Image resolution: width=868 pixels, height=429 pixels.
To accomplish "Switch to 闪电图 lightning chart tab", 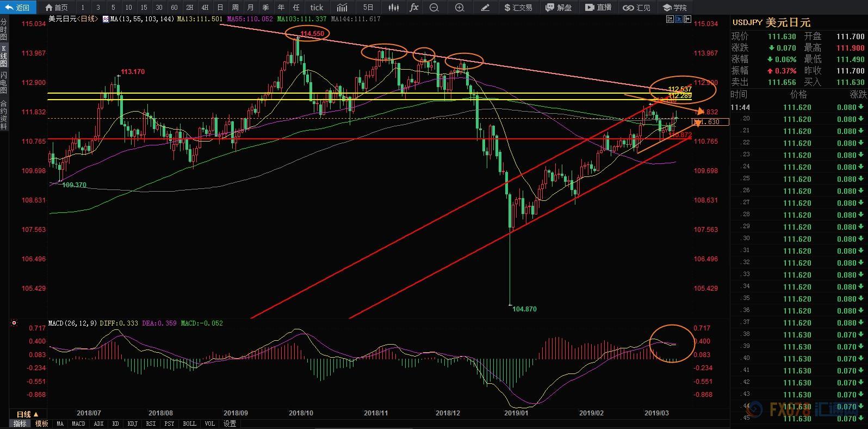I will click(x=4, y=82).
